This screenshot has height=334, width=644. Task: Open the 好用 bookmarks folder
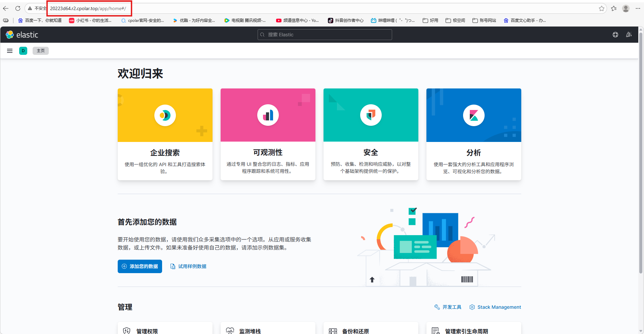point(430,21)
